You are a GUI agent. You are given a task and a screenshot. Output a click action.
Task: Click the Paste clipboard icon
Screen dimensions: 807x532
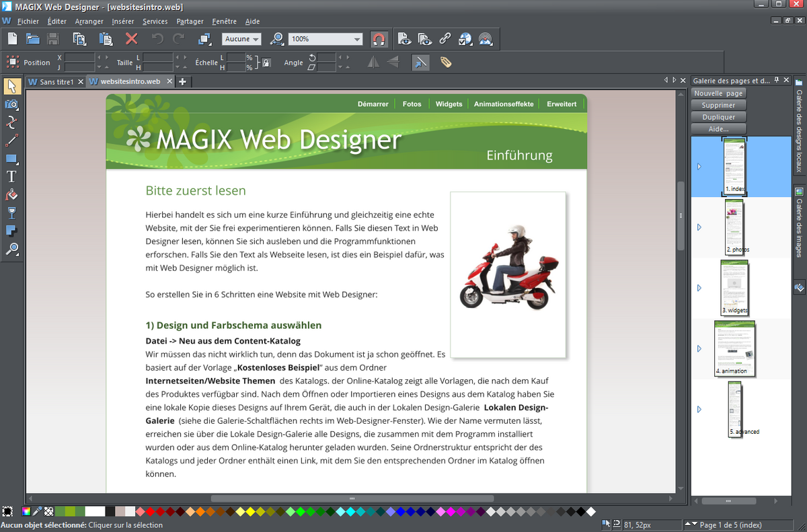106,39
